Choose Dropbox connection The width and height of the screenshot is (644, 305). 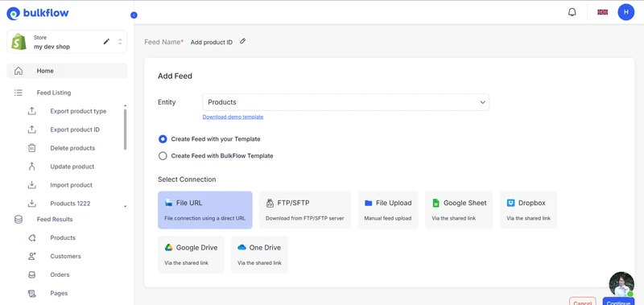click(528, 210)
